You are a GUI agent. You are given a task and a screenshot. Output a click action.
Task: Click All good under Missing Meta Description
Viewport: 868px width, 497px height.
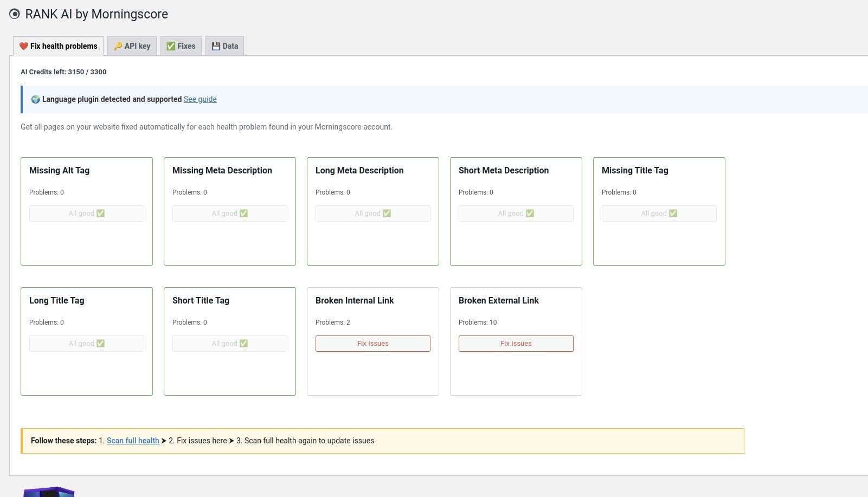(229, 214)
